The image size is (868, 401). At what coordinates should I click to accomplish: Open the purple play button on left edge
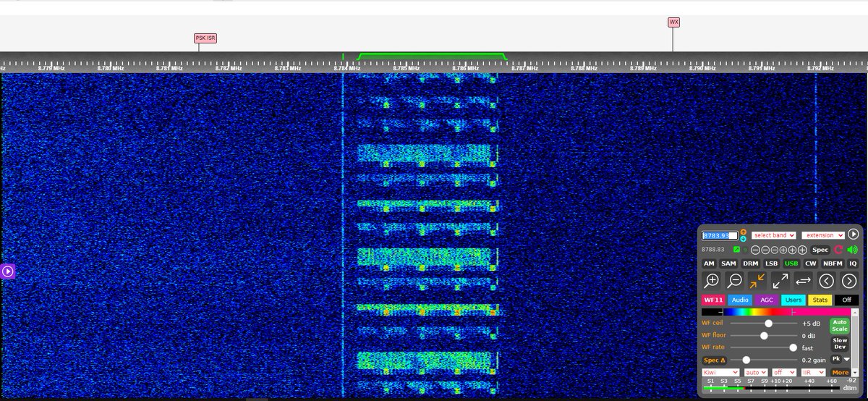pyautogui.click(x=7, y=271)
